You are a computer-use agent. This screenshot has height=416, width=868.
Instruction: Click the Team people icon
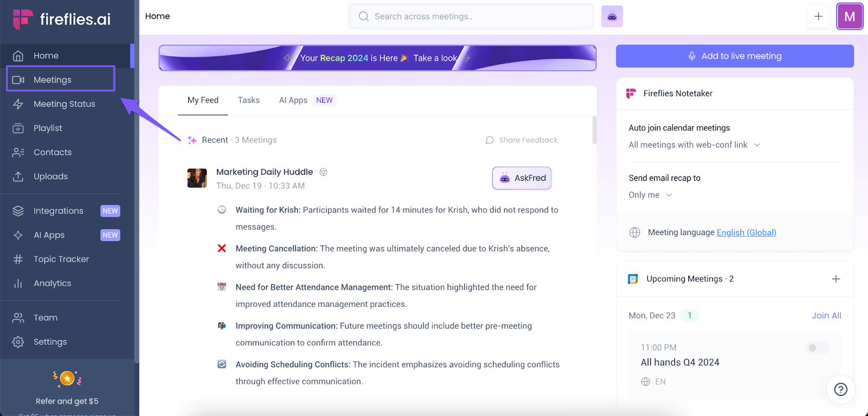pyautogui.click(x=18, y=318)
